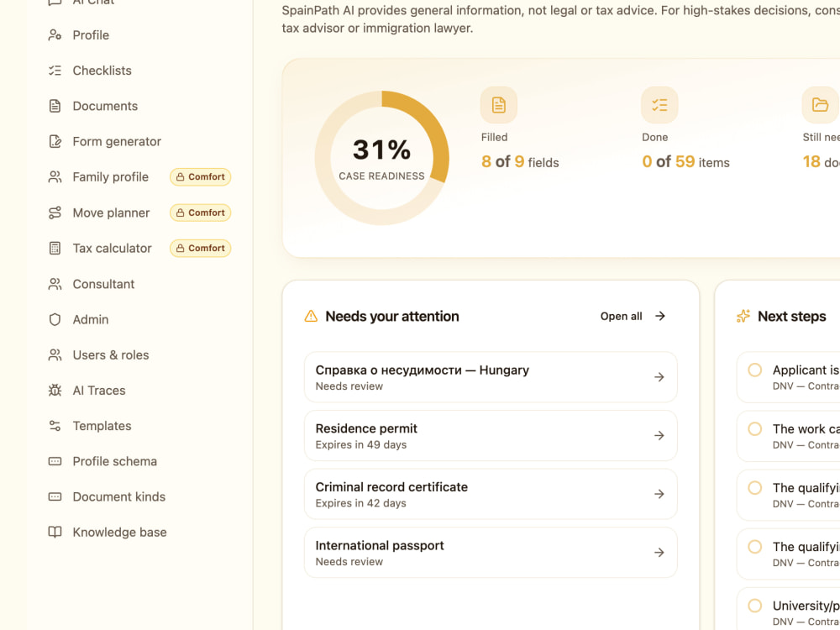Screen dimensions: 840x630
Task: Click the Filled fields document icon
Action: 499,105
